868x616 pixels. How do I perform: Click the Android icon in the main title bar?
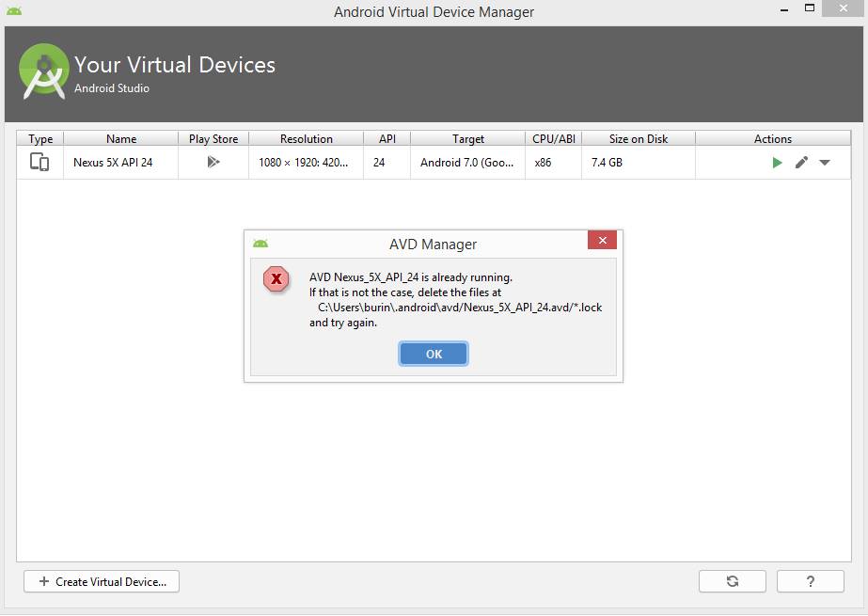click(x=13, y=11)
